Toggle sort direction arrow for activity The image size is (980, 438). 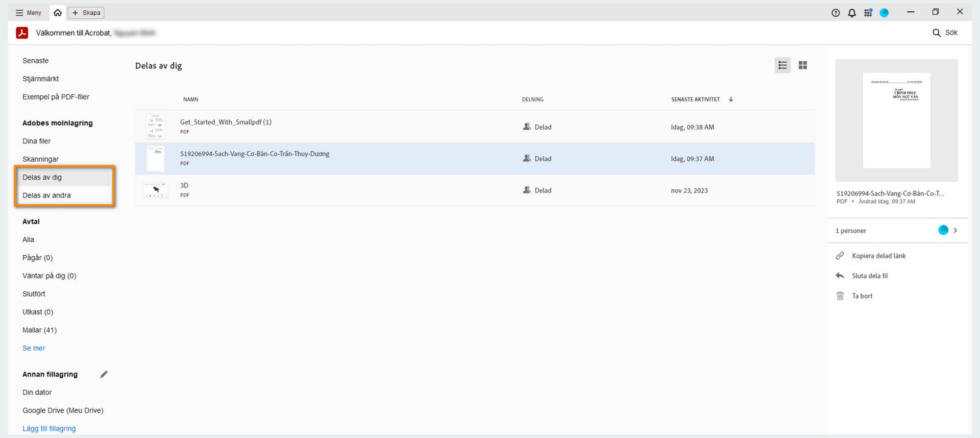[x=731, y=100]
